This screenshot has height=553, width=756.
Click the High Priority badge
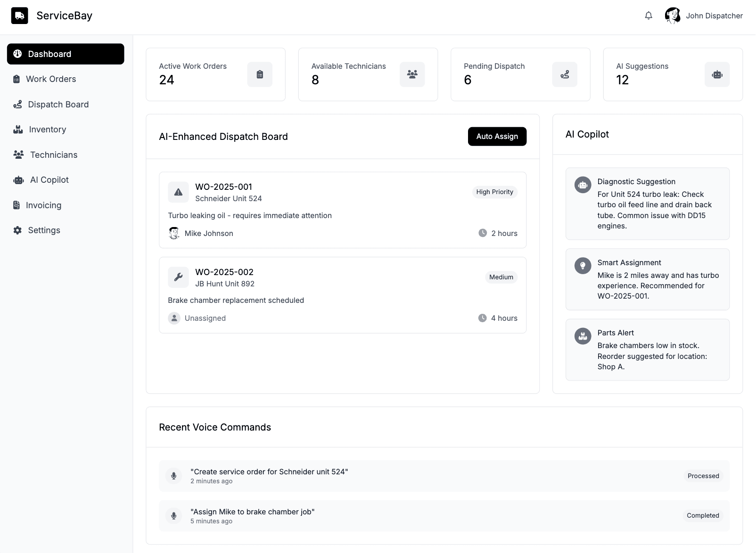tap(494, 192)
